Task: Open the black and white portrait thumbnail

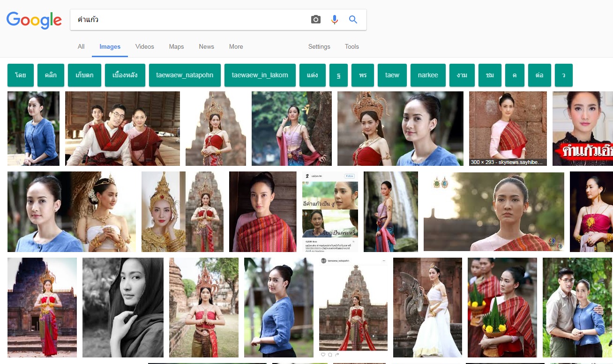Action: point(123,307)
